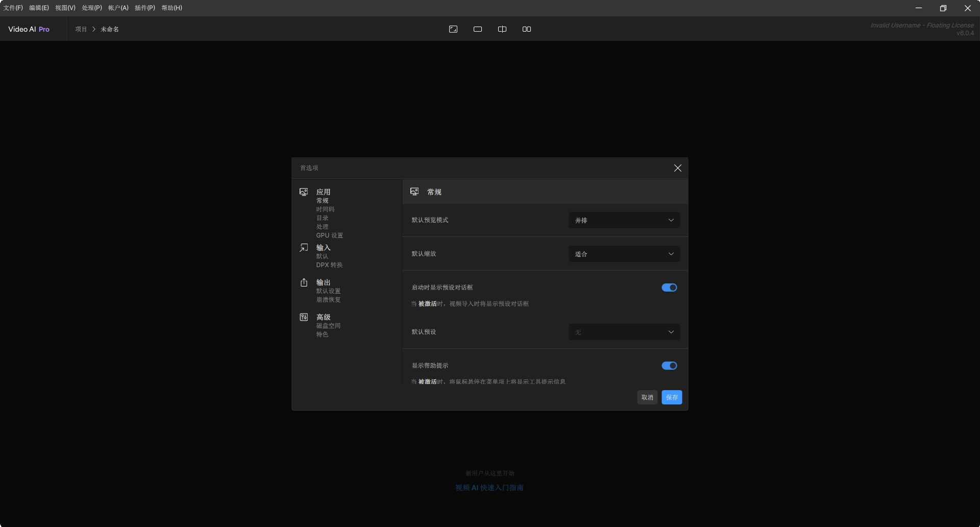Image resolution: width=980 pixels, height=527 pixels.
Task: Toggle 显示帮助提示 switch
Action: pyautogui.click(x=669, y=366)
